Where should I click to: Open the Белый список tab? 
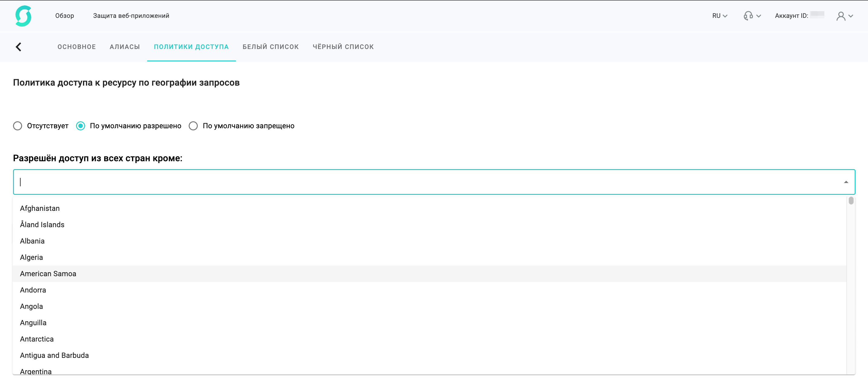click(270, 47)
